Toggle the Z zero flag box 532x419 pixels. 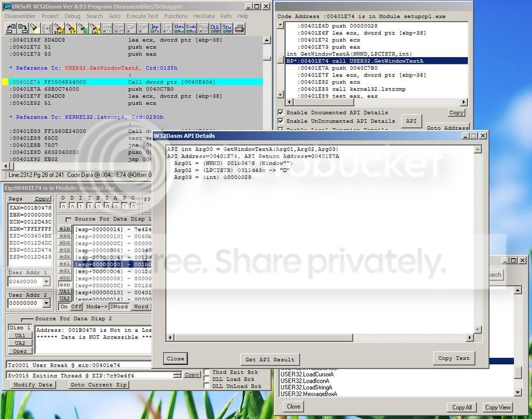pyautogui.click(x=107, y=206)
